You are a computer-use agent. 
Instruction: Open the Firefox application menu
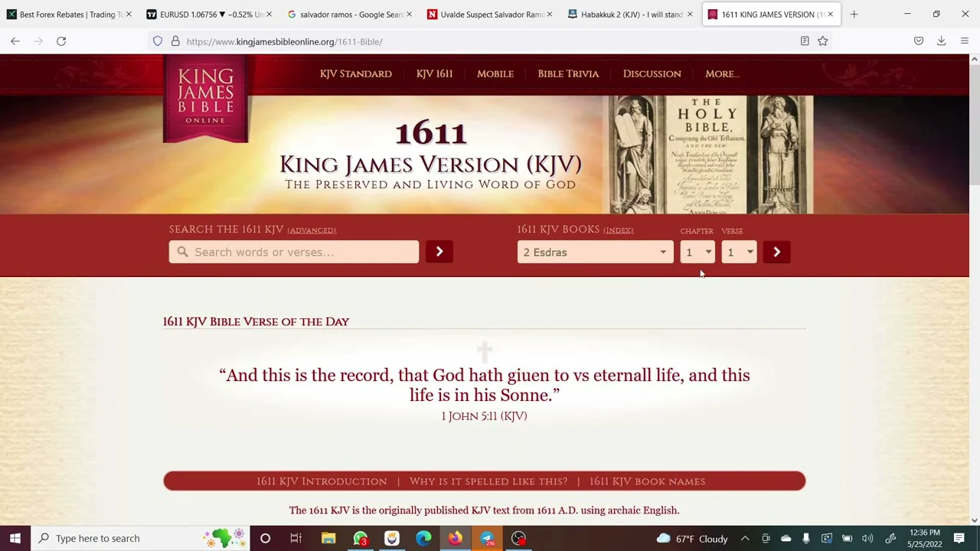[965, 41]
